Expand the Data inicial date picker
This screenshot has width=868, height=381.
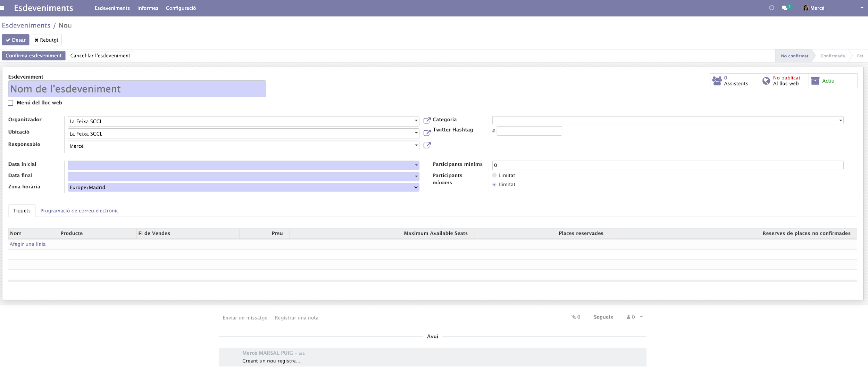point(416,165)
